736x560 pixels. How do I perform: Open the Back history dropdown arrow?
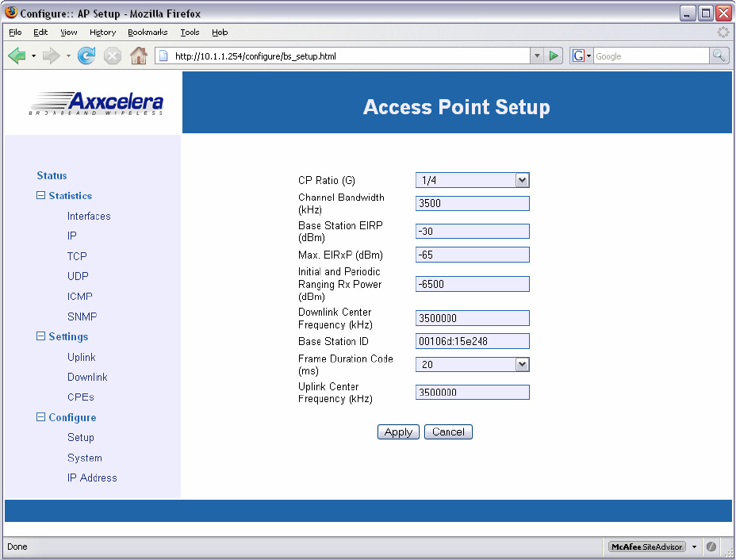[x=34, y=56]
